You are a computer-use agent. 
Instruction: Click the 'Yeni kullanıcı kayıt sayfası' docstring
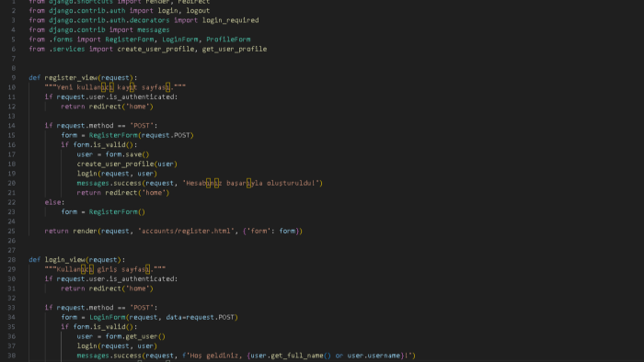tap(115, 87)
